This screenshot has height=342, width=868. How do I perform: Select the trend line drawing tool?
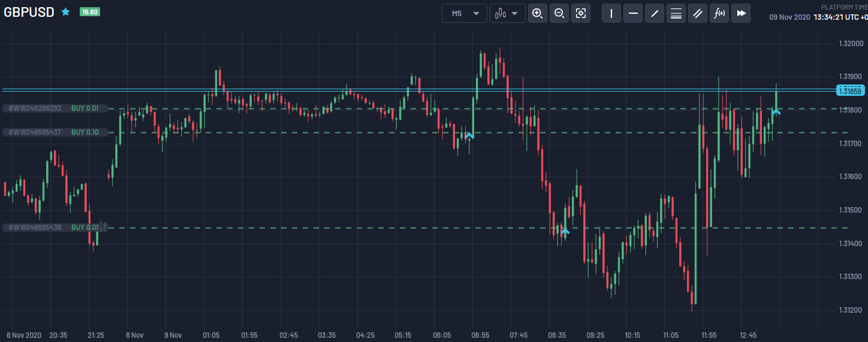[x=655, y=13]
